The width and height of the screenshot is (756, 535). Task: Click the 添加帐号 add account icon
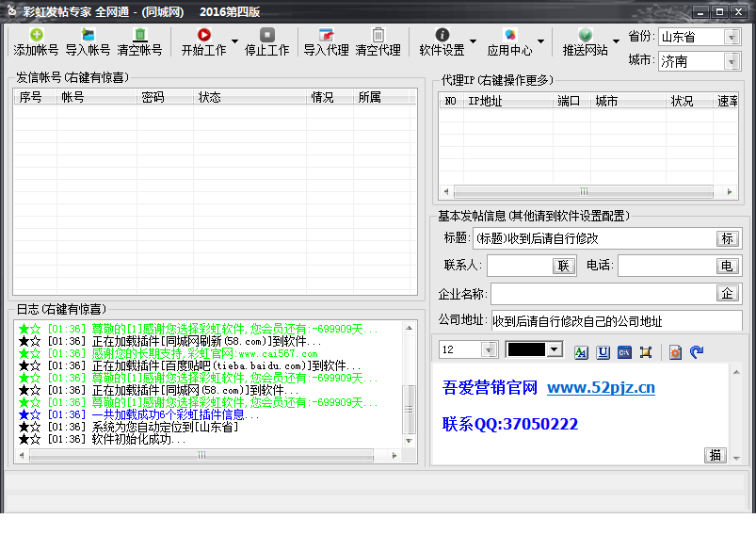tap(36, 35)
